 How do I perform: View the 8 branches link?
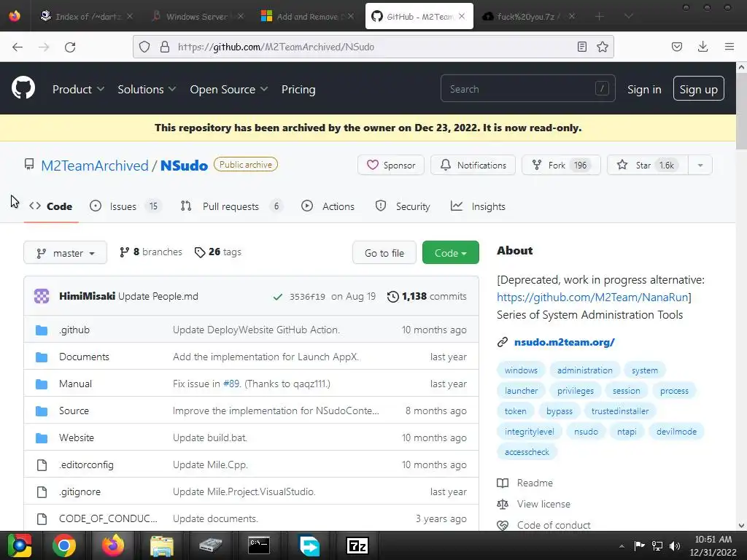click(x=150, y=252)
